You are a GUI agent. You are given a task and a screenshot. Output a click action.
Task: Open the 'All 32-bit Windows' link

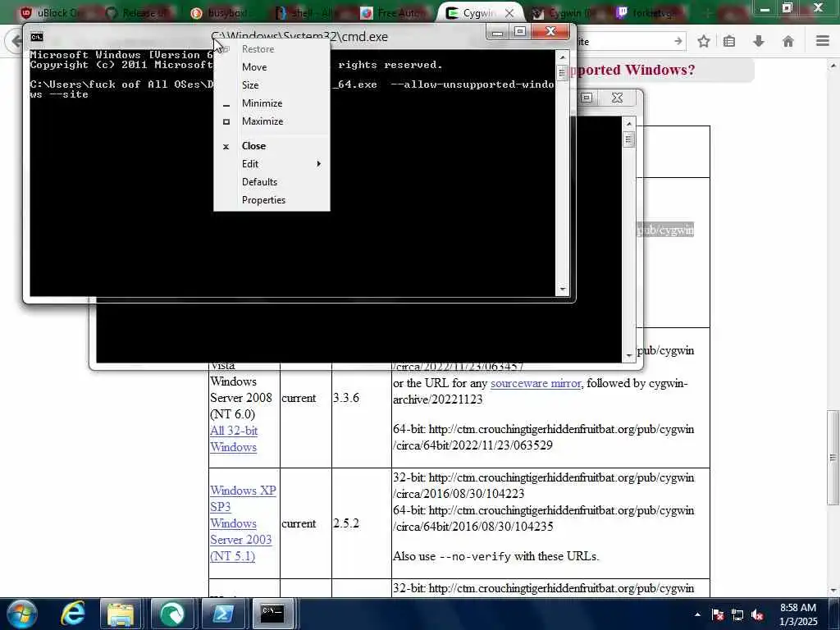(x=234, y=439)
